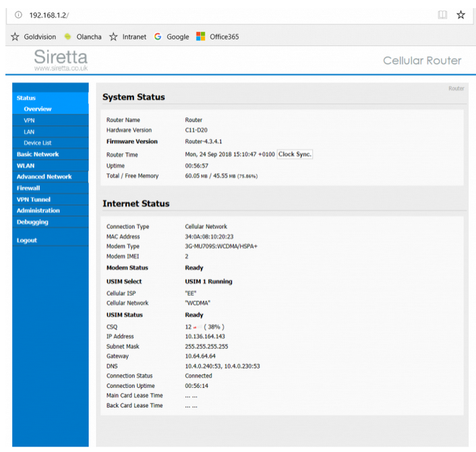Open WLAN menu
Viewport: 476px width, 452px height.
[x=51, y=166]
